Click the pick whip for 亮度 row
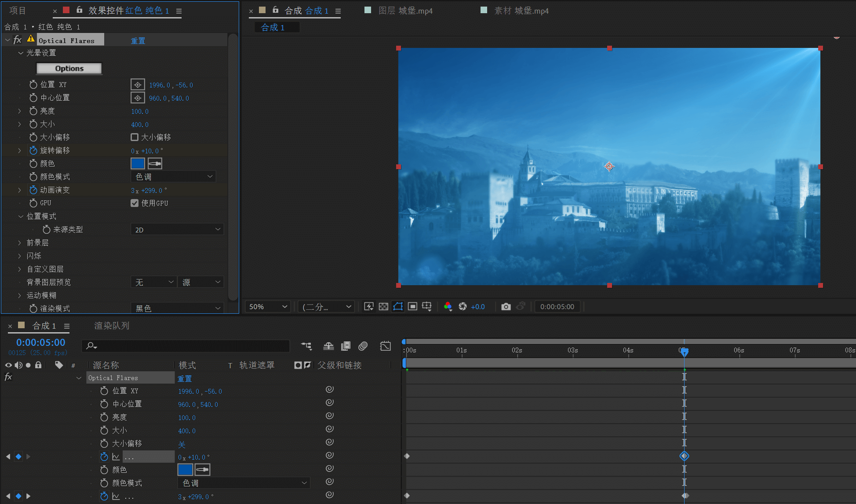Image resolution: width=856 pixels, height=504 pixels. tap(329, 416)
